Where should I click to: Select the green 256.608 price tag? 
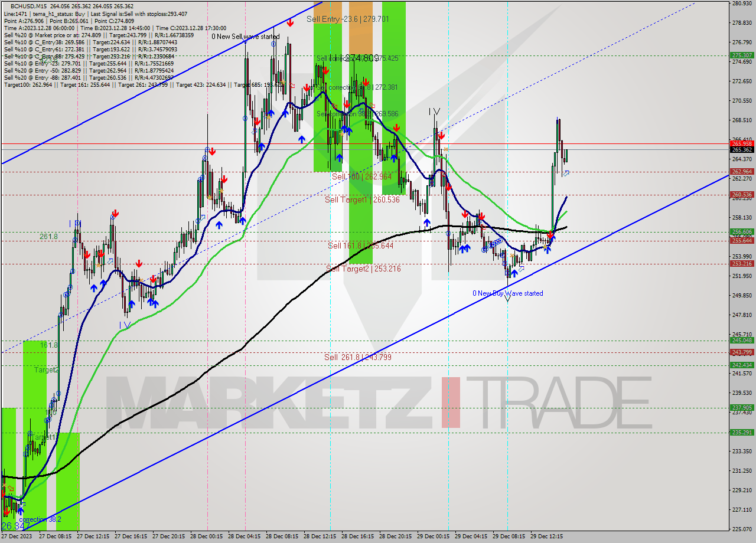(742, 232)
